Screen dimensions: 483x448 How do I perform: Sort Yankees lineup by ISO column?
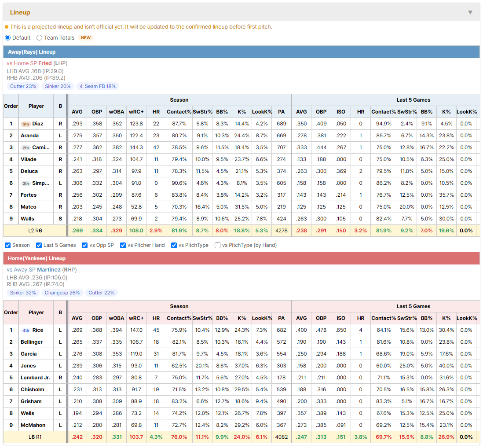340,318
